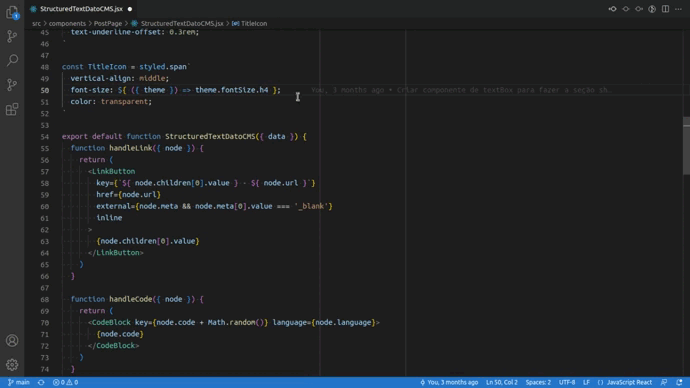Click 'text-underline-offset: 0.3rem;' on line 45

[x=135, y=32]
